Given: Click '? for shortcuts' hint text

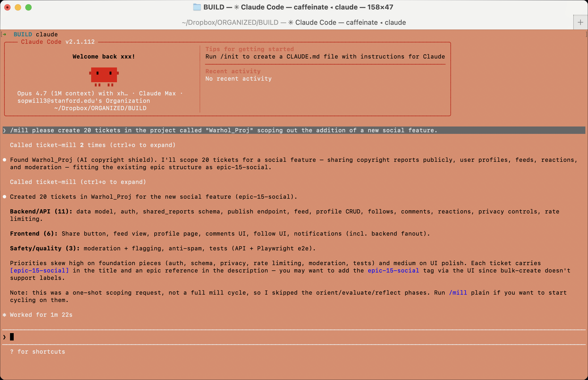Looking at the screenshot, I should (x=37, y=352).
